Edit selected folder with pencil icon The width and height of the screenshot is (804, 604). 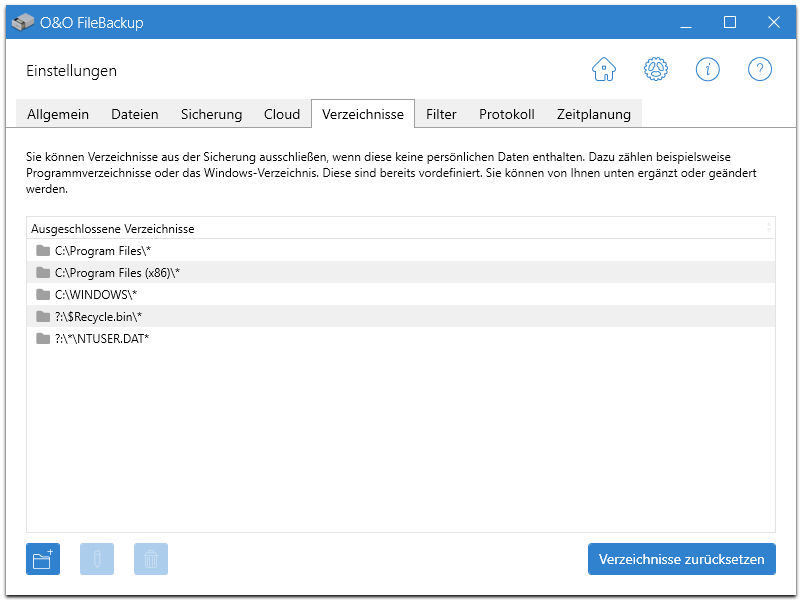coord(97,559)
